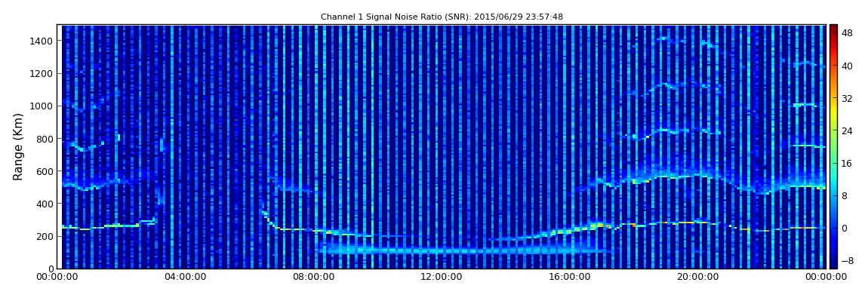The width and height of the screenshot is (868, 307).
Task: Click the 600 range tick label
Action: (x=45, y=171)
